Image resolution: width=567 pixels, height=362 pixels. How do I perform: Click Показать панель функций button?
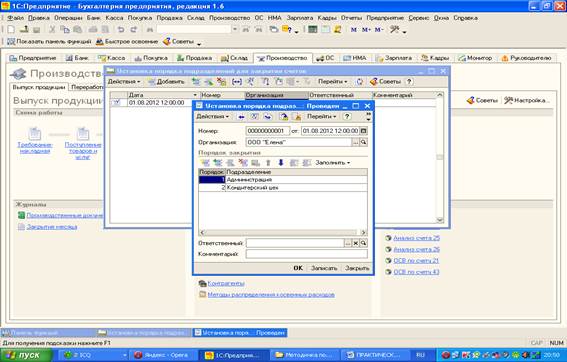point(49,42)
